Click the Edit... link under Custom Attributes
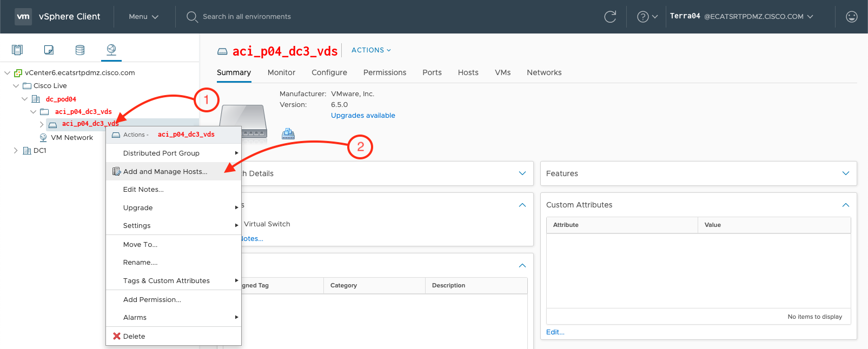Viewport: 868px width, 349px height. (x=555, y=332)
